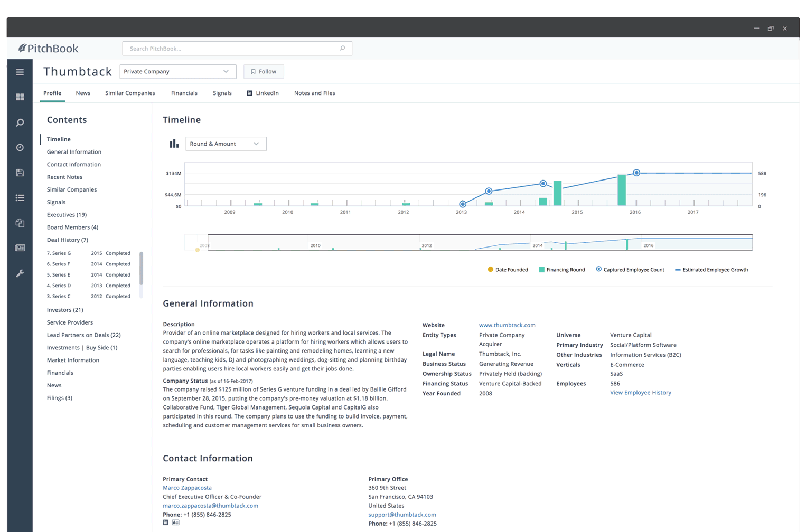
Task: Open the www.thumbtack.com website link
Action: tap(507, 325)
